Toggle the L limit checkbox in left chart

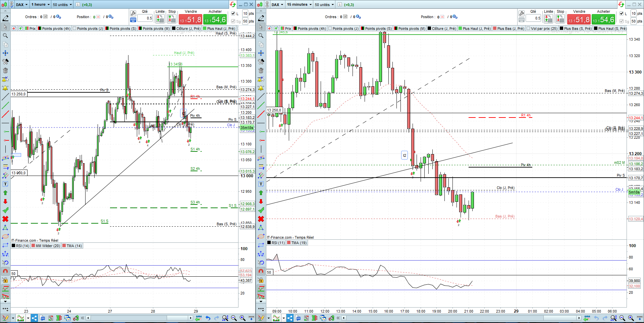pos(233,13)
